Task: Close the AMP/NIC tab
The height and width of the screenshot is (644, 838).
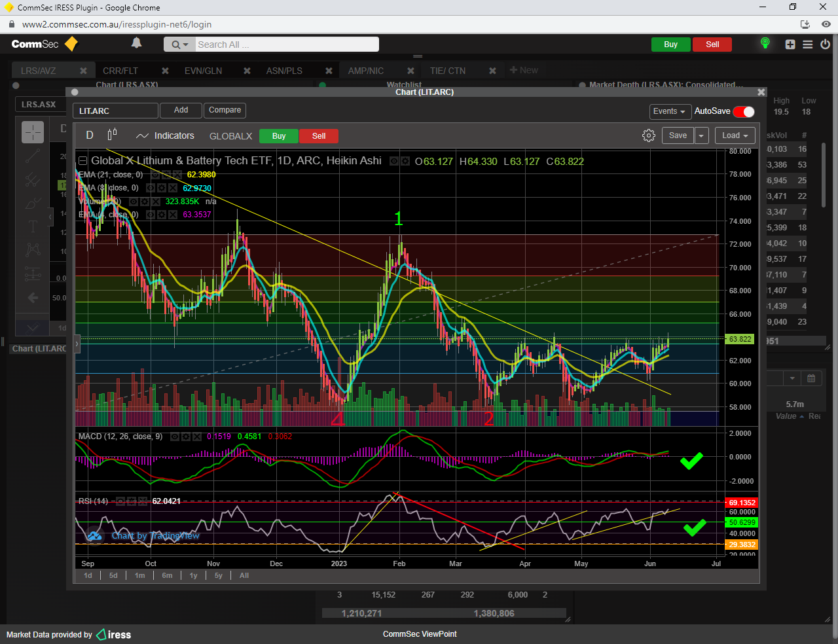Action: [x=410, y=71]
